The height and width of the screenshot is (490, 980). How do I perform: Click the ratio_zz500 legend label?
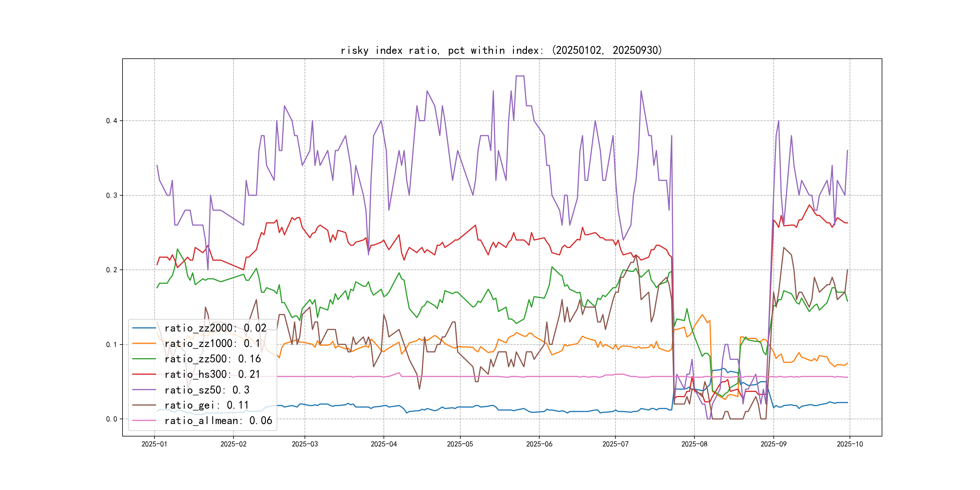coord(212,359)
